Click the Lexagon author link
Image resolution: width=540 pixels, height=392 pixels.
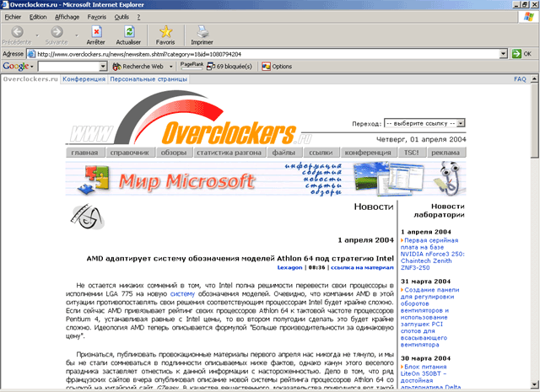[289, 267]
